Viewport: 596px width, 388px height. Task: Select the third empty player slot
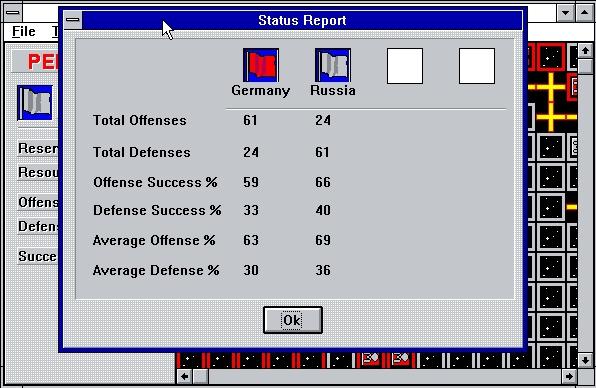(405, 66)
